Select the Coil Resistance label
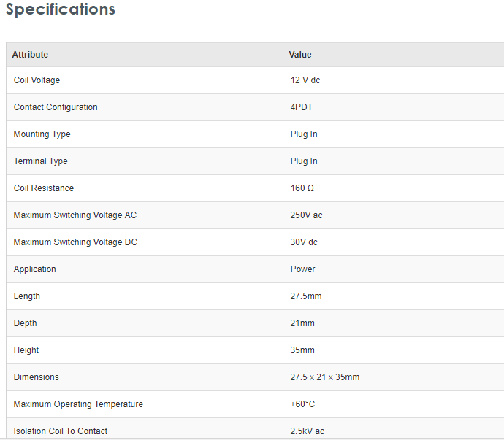This screenshot has width=504, height=440. pos(44,188)
